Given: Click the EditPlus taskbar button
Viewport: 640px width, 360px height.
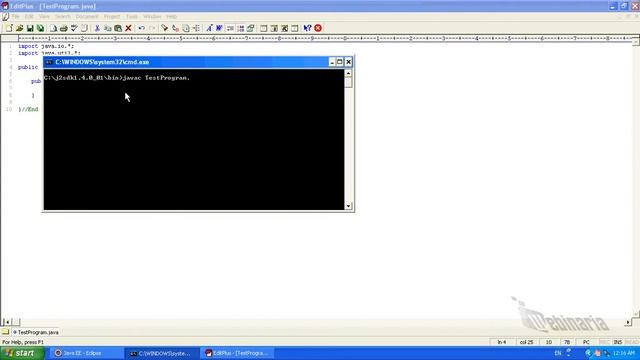Looking at the screenshot, I should (x=237, y=353).
